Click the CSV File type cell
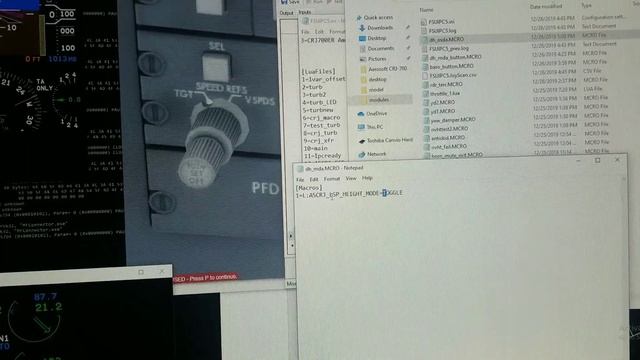640x360 pixels. click(592, 71)
